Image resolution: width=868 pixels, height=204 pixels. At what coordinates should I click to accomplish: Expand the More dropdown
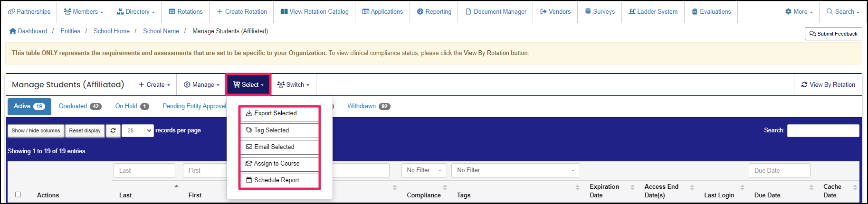pyautogui.click(x=799, y=11)
